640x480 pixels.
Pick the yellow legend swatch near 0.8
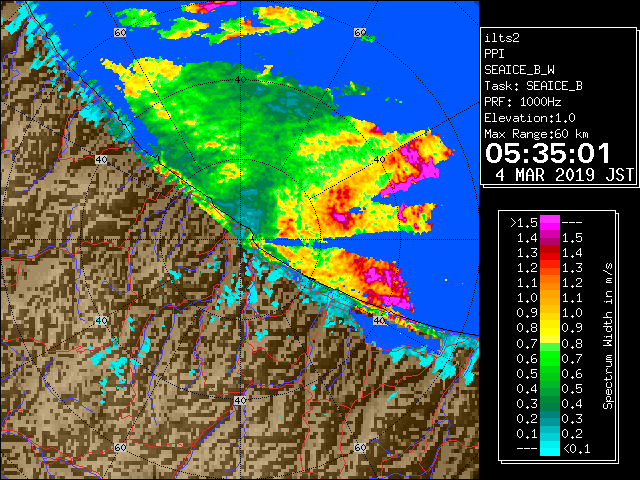tap(550, 328)
